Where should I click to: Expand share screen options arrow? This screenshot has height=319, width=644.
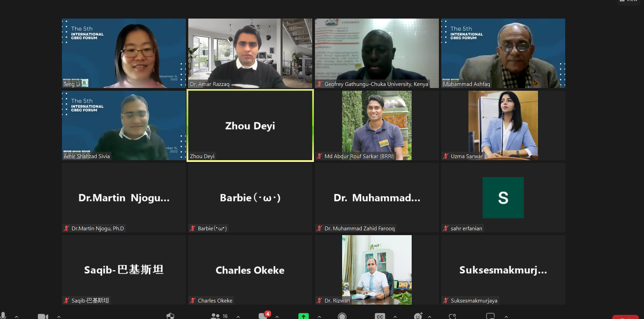pos(319,317)
